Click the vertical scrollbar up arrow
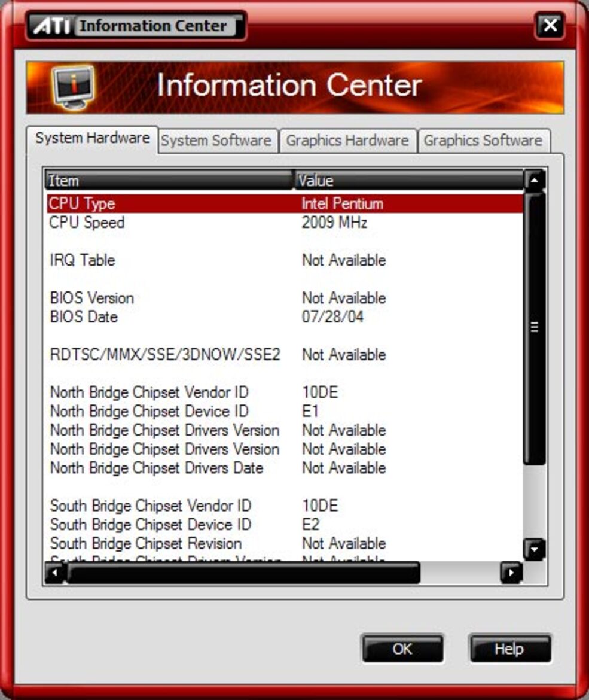 535,180
